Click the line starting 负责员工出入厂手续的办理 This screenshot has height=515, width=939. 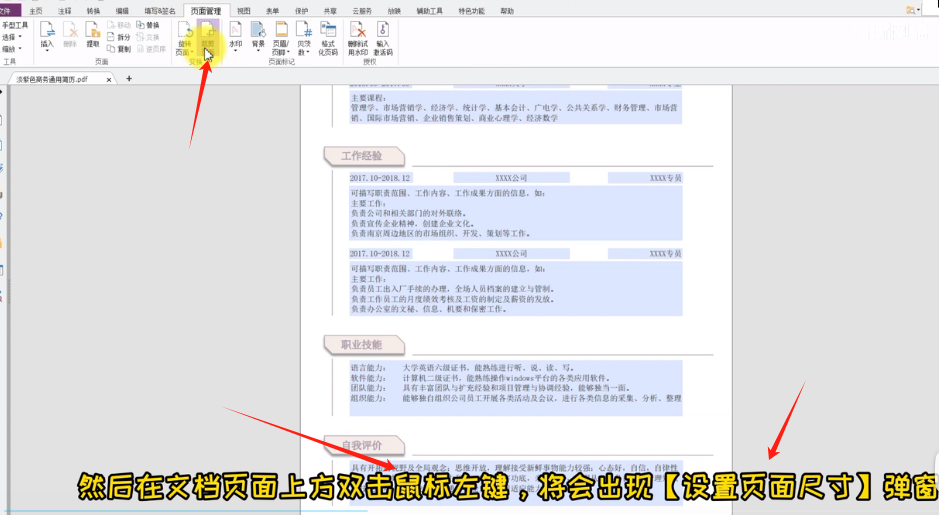click(453, 289)
